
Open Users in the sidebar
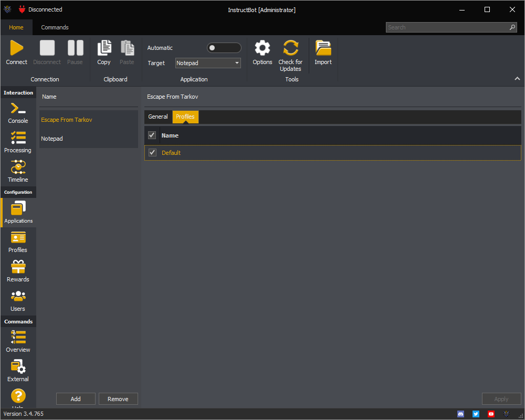(x=18, y=301)
